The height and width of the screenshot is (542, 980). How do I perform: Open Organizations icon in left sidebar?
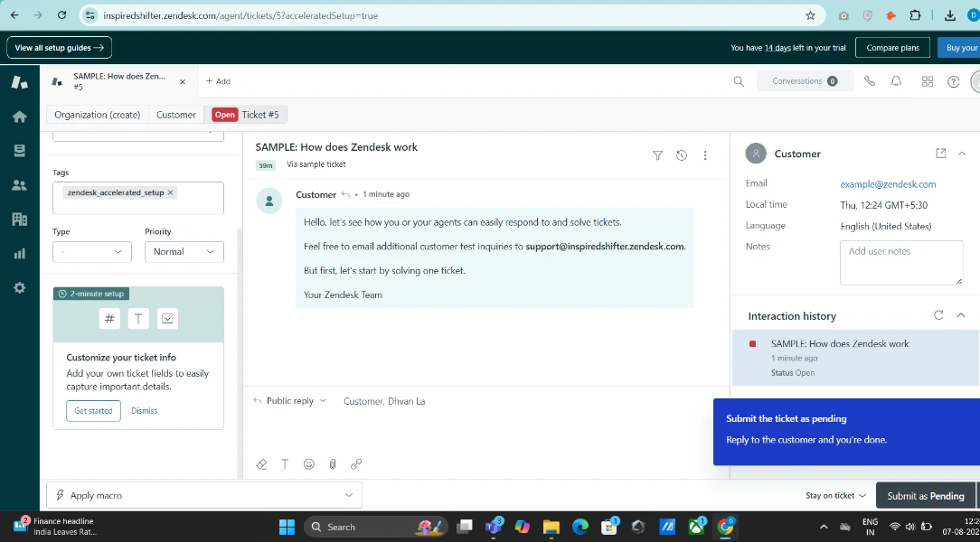pos(19,220)
